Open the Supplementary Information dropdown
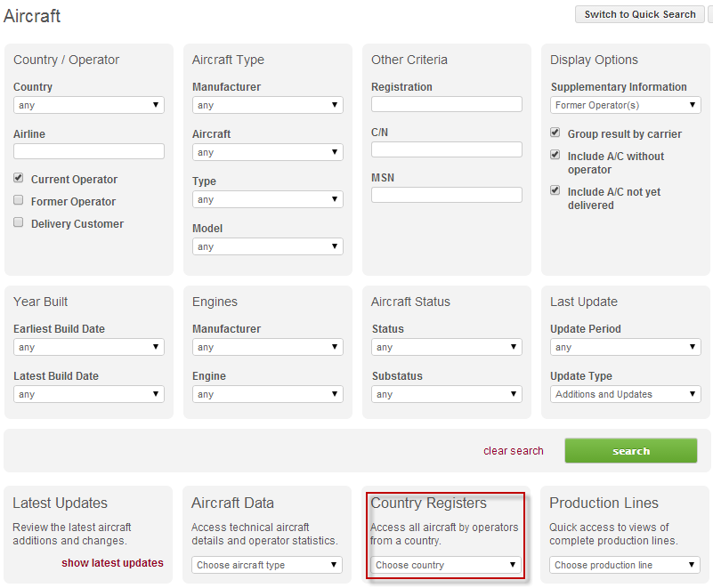This screenshot has height=588, width=713. [626, 105]
